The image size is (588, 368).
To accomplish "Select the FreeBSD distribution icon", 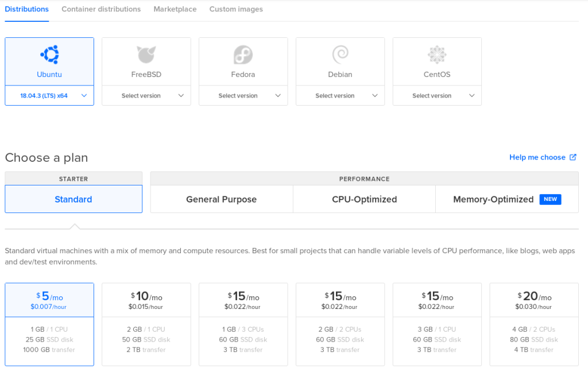I will click(146, 55).
